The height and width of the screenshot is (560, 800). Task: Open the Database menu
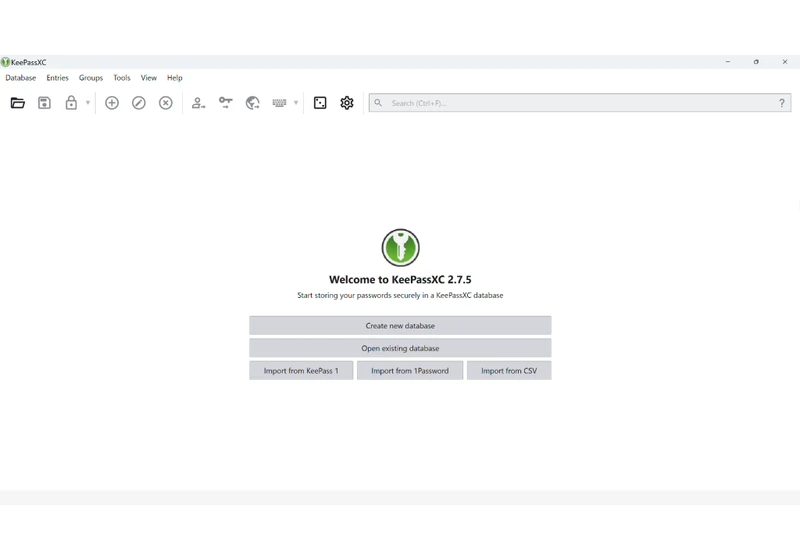(x=21, y=78)
